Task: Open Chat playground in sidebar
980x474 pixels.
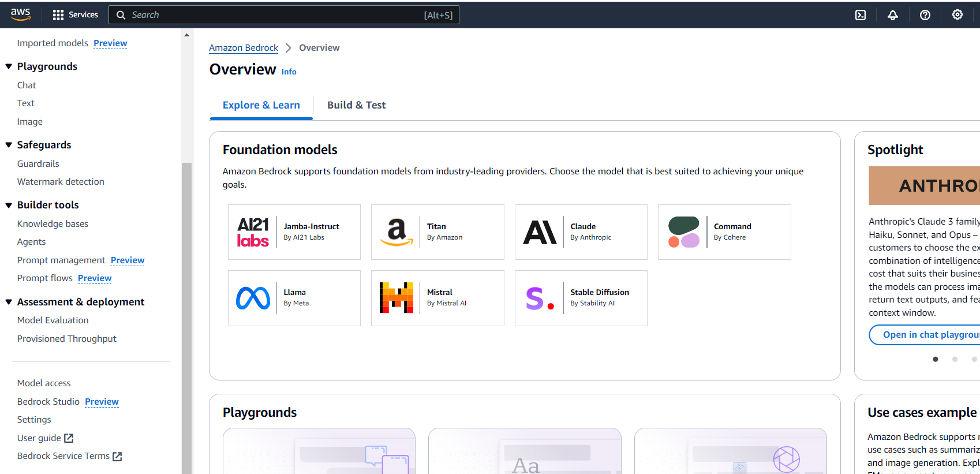Action: point(27,85)
